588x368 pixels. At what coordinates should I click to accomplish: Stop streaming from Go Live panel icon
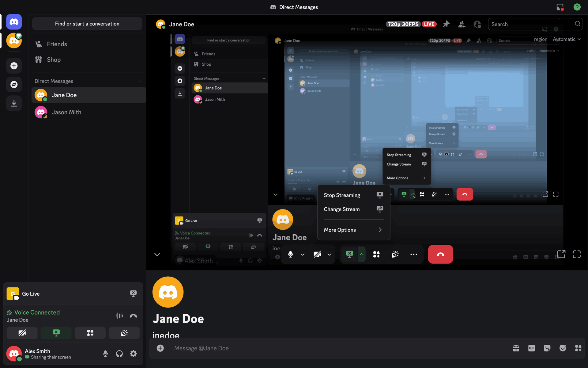(x=133, y=293)
